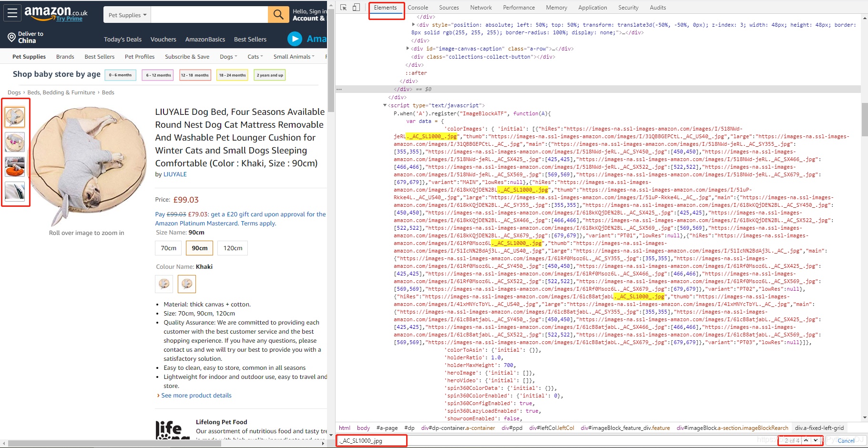This screenshot has height=448, width=868.
Task: Click the 6-12 months age button
Action: tap(158, 75)
